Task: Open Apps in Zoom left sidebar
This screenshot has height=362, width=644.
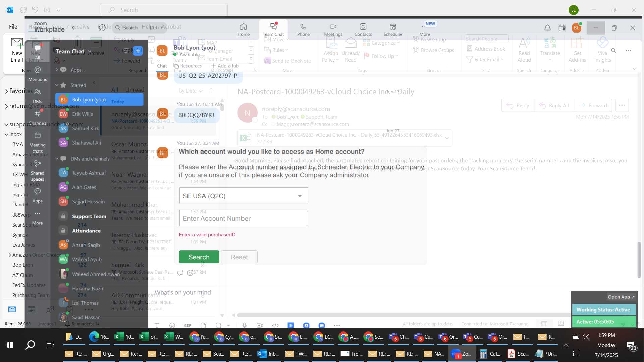Action: click(x=38, y=196)
